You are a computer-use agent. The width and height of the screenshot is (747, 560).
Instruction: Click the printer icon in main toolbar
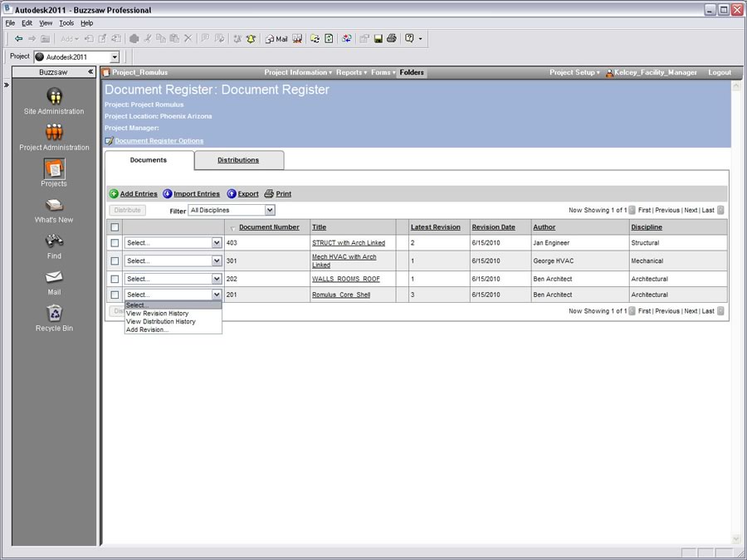pyautogui.click(x=392, y=38)
